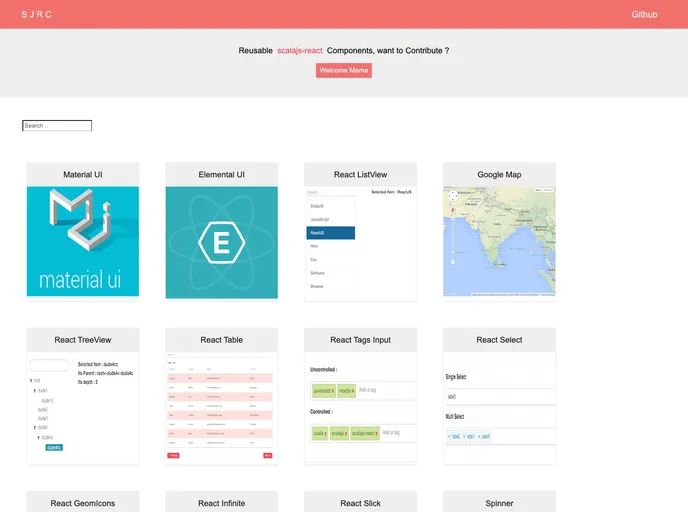Open the React Tags Input preview
The height and width of the screenshot is (512, 688).
point(360,406)
